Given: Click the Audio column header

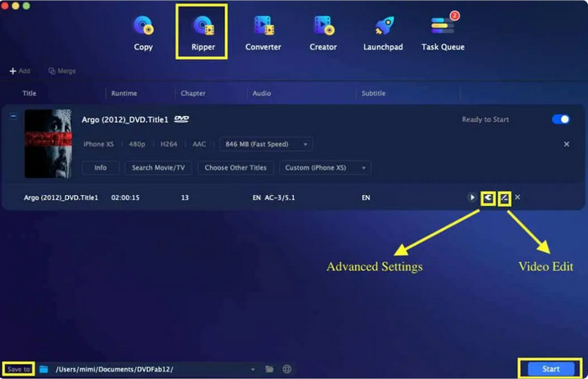Looking at the screenshot, I should click(261, 93).
